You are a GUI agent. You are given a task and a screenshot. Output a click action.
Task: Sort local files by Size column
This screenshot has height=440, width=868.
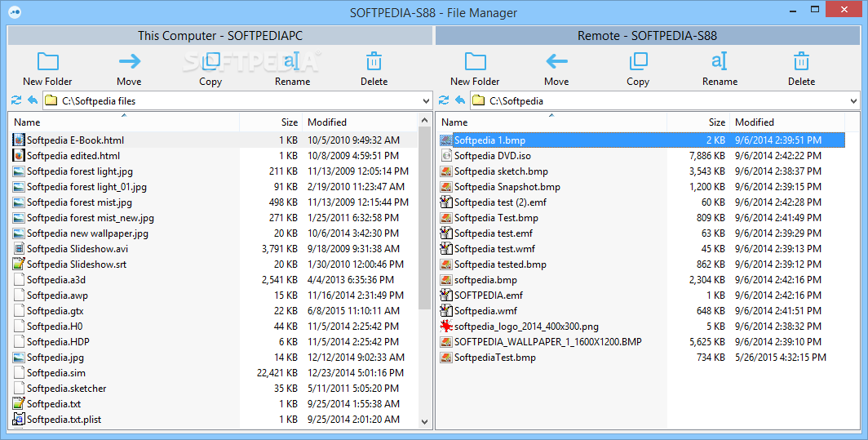(271, 122)
